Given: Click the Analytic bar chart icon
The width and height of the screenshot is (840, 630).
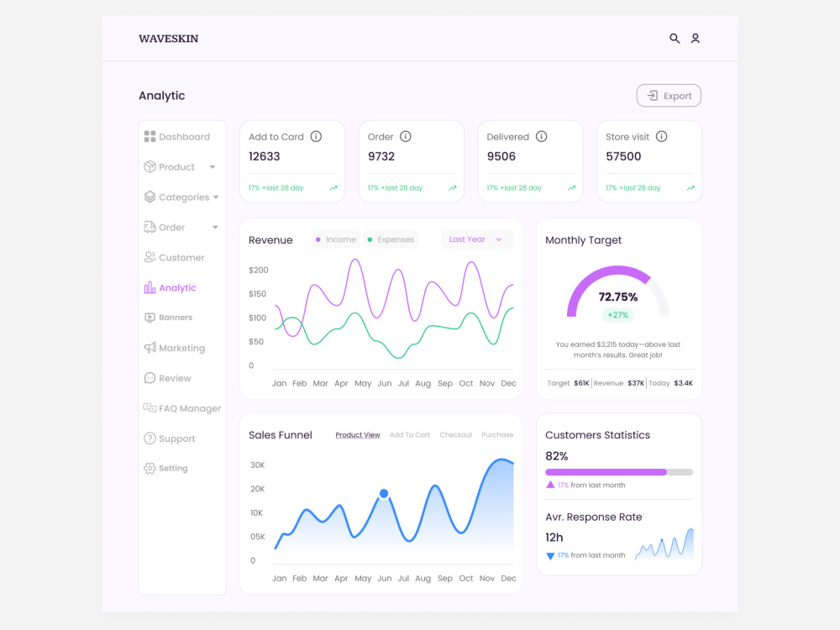Looking at the screenshot, I should [x=150, y=287].
